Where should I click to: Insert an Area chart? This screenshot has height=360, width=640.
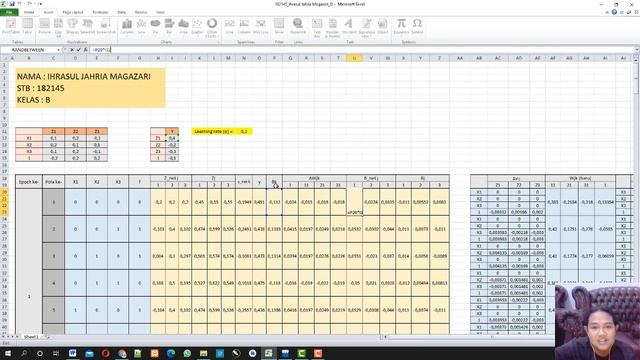(183, 26)
